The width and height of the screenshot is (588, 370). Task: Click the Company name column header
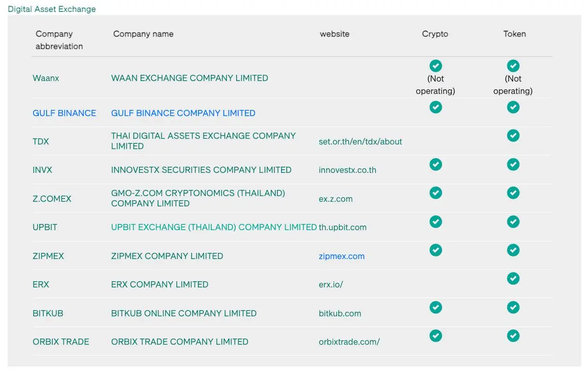[x=143, y=34]
